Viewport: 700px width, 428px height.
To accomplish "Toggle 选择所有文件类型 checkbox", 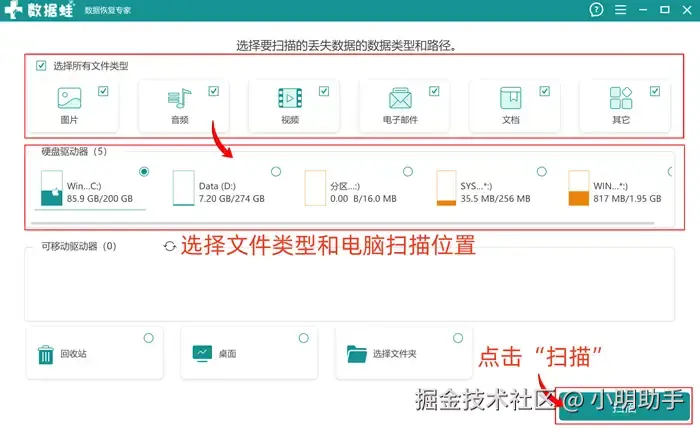I will [41, 66].
